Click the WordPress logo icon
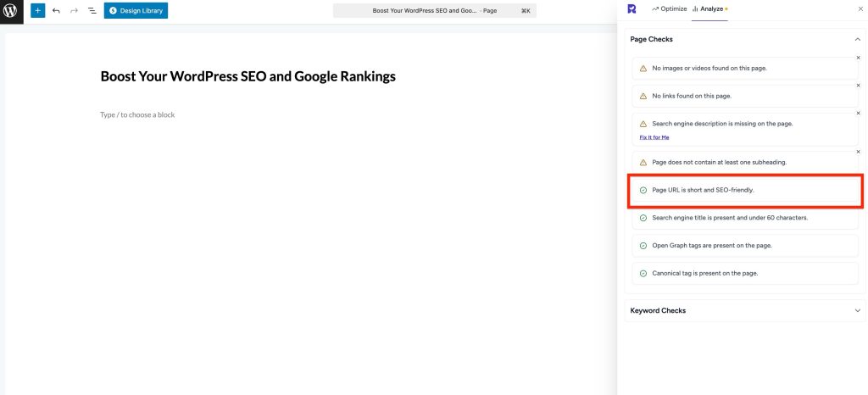Viewport: 868px width, 395px height. [11, 11]
